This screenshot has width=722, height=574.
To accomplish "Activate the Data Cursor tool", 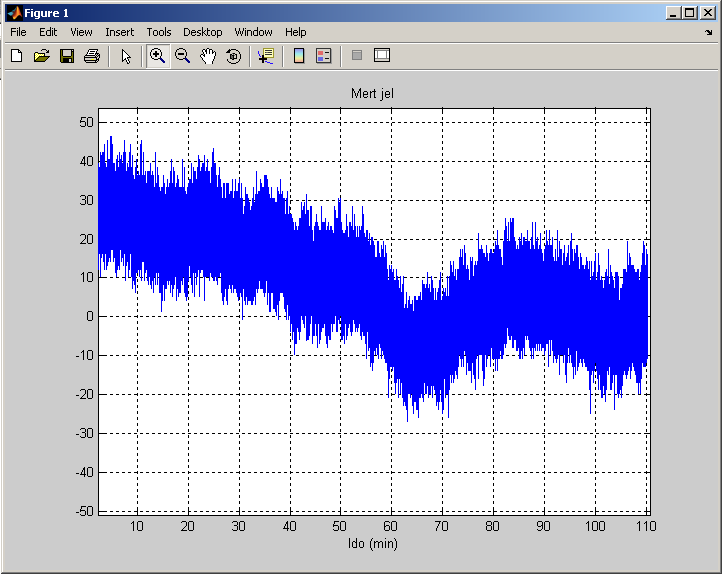I will (x=265, y=56).
